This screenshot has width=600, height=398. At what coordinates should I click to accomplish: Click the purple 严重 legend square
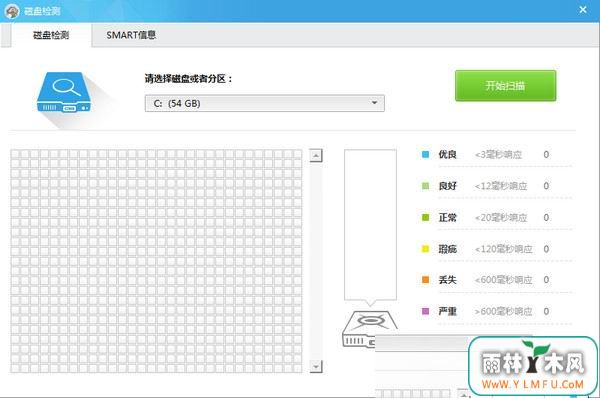pyautogui.click(x=425, y=311)
